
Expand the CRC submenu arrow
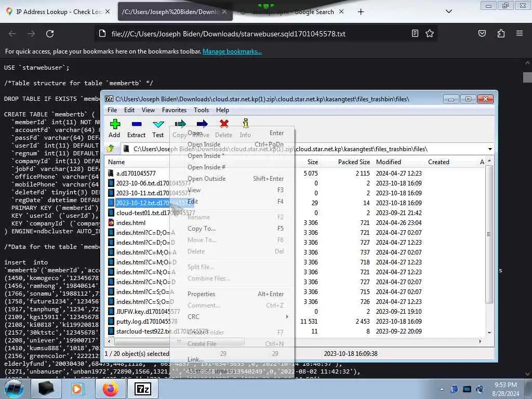[287, 316]
